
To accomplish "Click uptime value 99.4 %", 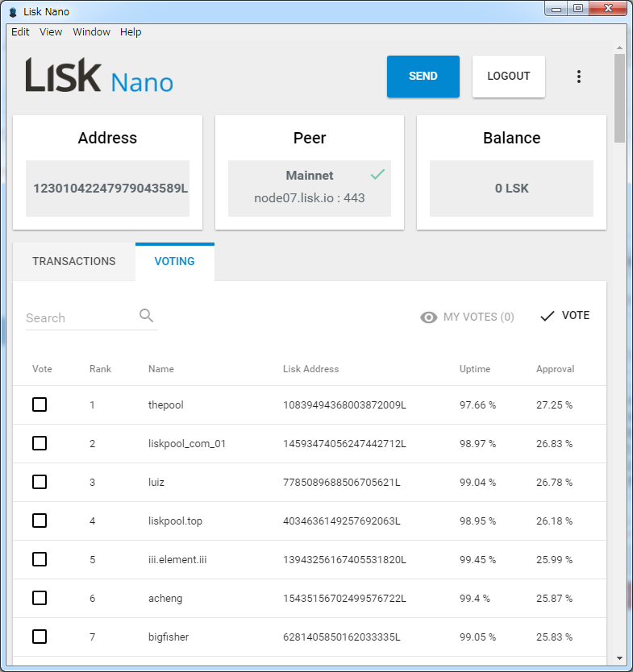I will pyautogui.click(x=474, y=599).
